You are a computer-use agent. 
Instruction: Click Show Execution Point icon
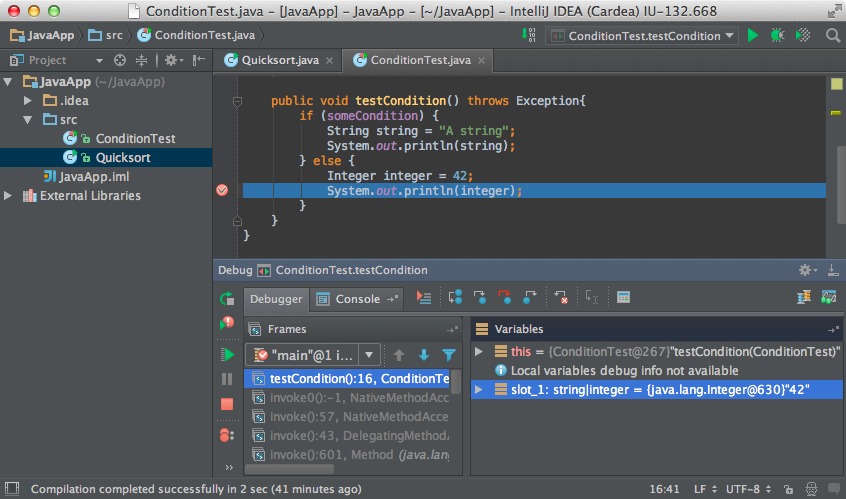424,298
